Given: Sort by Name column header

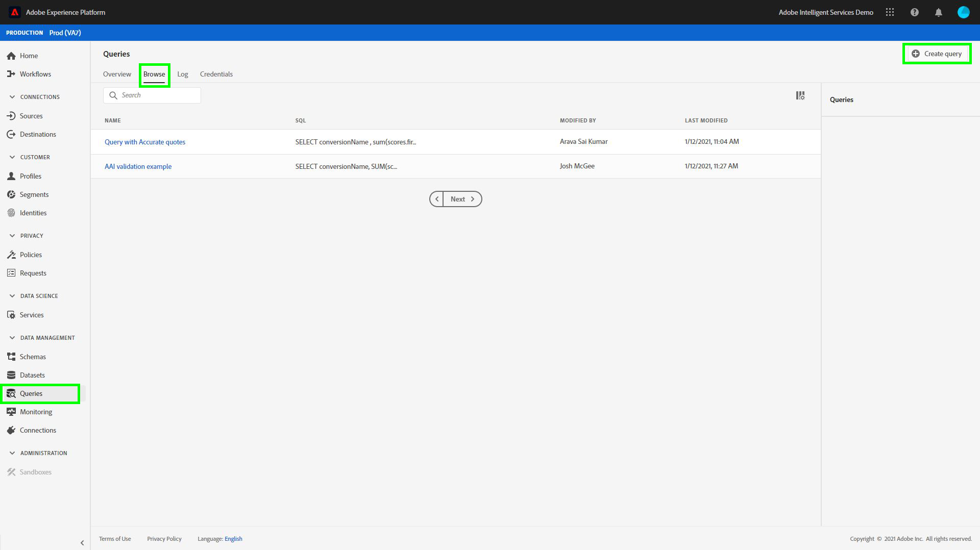Looking at the screenshot, I should [113, 120].
